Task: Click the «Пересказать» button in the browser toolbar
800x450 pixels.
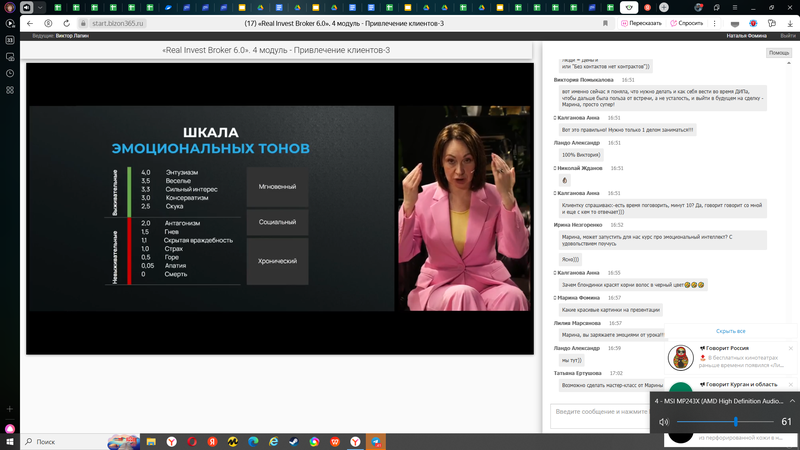Action: [639, 23]
